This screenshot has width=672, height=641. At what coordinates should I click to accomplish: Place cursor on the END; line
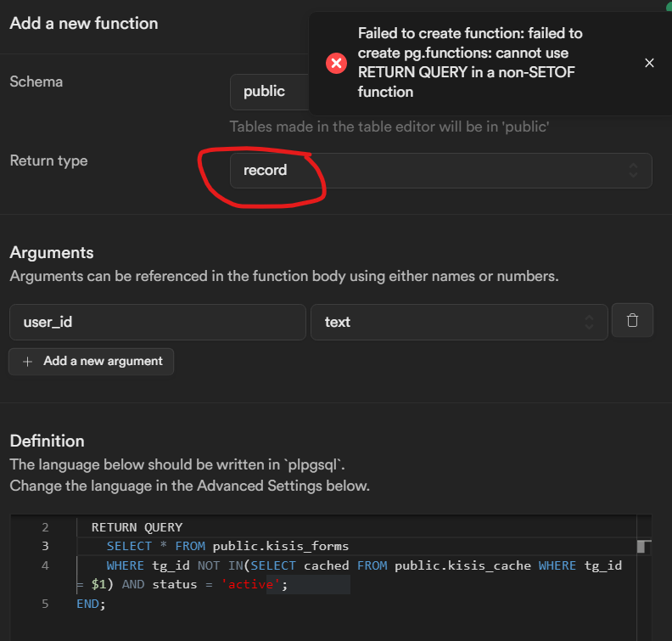click(x=90, y=604)
